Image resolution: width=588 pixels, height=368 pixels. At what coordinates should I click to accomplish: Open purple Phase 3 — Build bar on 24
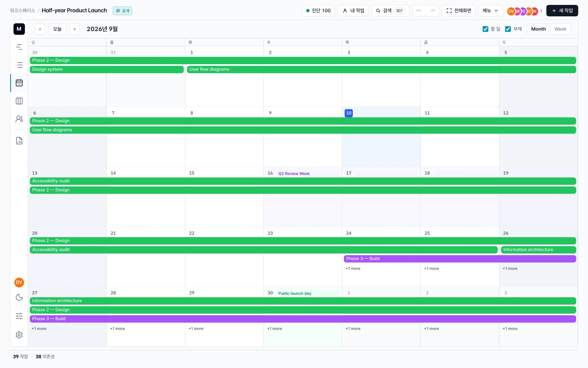point(460,259)
